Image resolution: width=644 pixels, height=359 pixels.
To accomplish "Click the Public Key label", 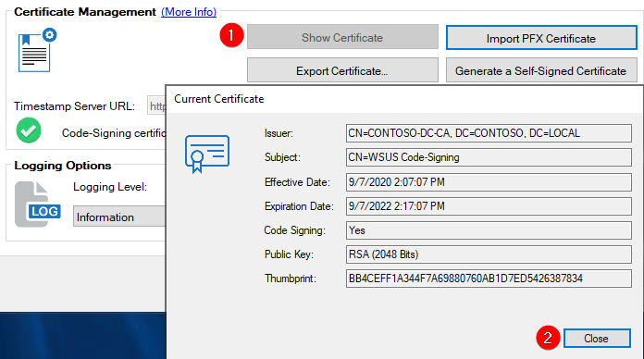I will [x=289, y=254].
